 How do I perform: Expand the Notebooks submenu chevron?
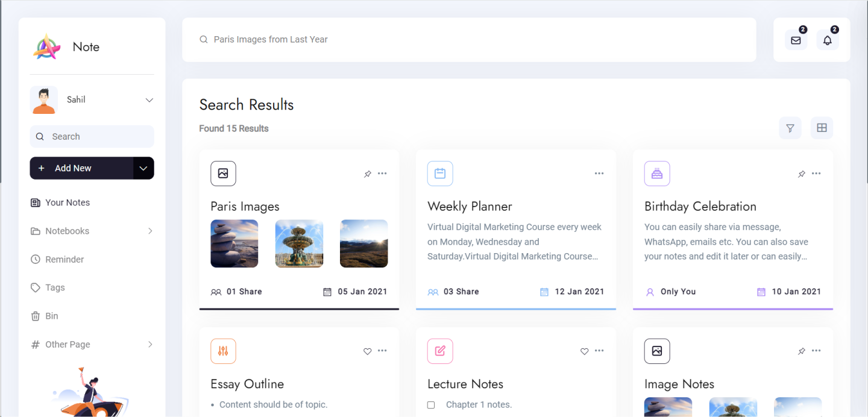(150, 231)
